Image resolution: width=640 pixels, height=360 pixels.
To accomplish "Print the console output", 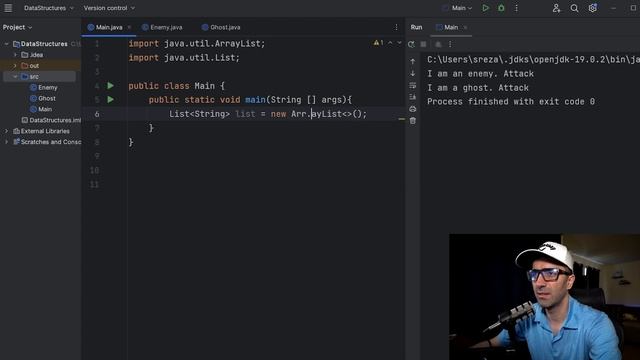I will [x=413, y=109].
